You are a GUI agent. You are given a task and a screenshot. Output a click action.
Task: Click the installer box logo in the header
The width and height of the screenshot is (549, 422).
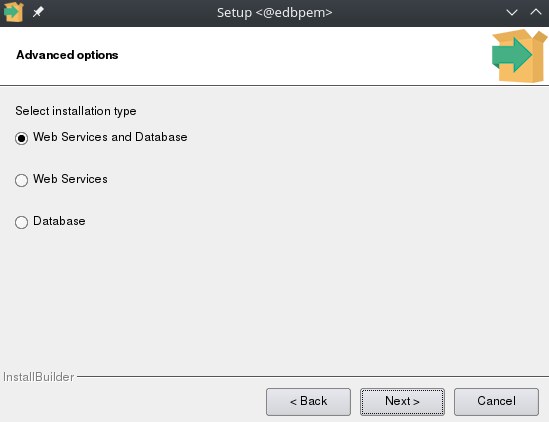coord(520,56)
